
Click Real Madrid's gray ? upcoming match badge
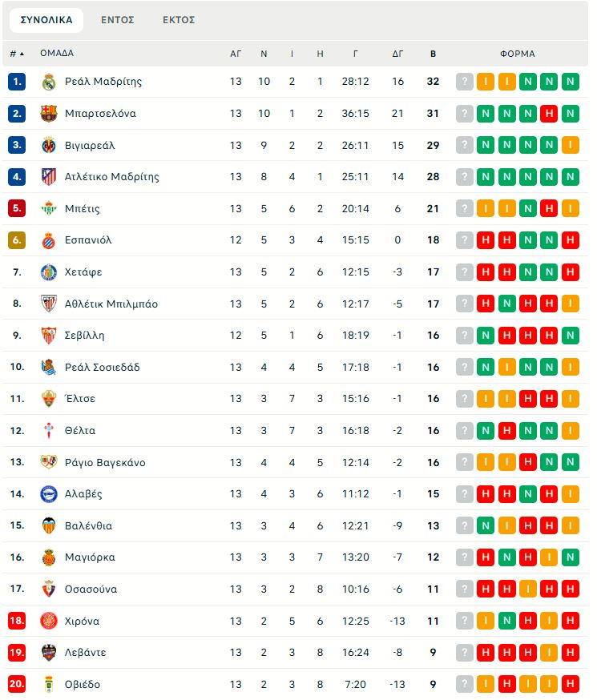coord(465,82)
